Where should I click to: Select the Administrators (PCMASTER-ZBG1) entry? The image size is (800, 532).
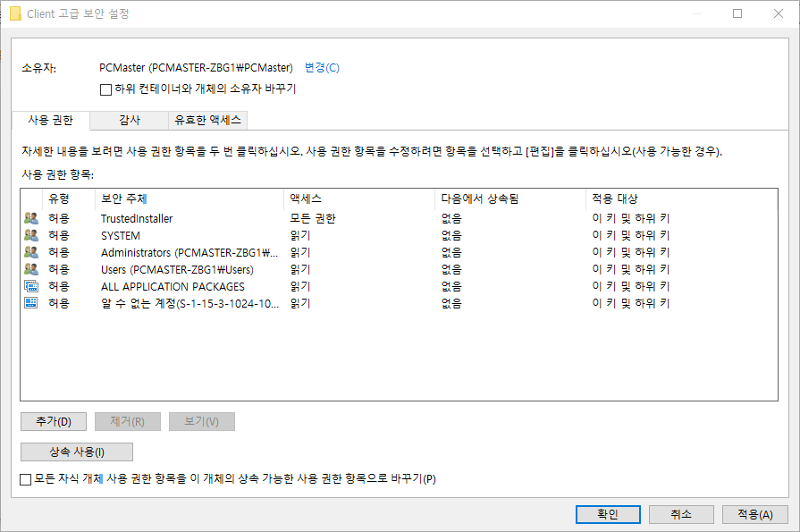[x=399, y=252]
